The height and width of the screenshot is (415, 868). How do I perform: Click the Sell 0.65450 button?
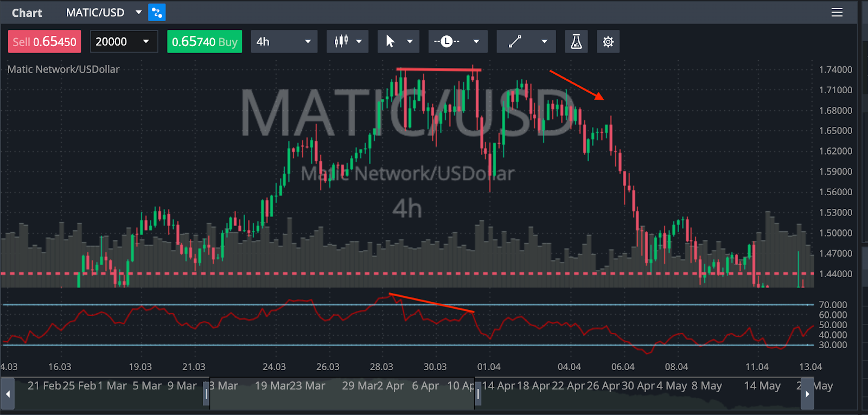tap(44, 42)
